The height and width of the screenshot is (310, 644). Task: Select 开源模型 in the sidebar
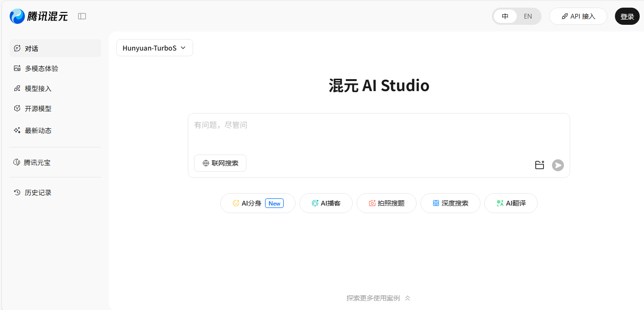[38, 109]
